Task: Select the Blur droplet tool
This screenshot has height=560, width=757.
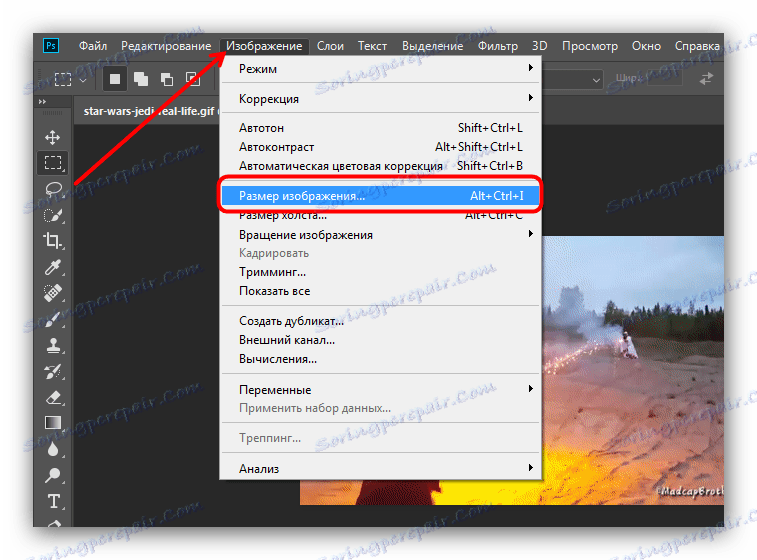Action: click(x=53, y=449)
